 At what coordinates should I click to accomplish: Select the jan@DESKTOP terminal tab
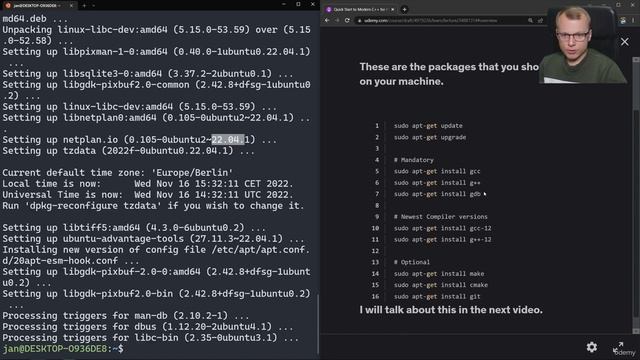39,5
